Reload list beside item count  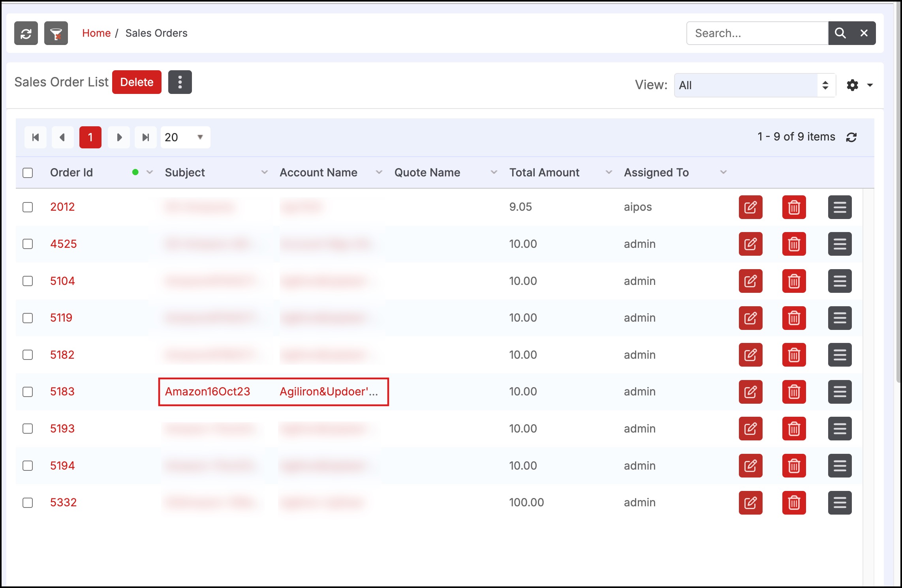click(x=851, y=137)
